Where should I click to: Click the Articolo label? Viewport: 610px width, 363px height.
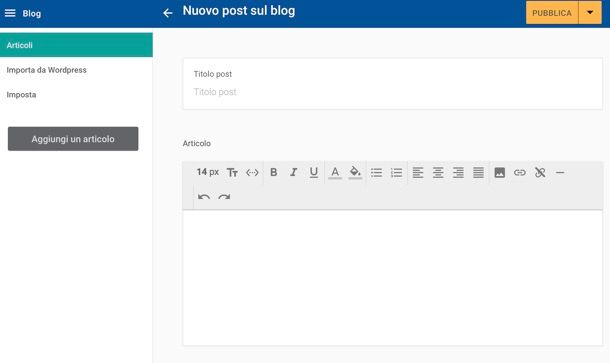point(196,143)
